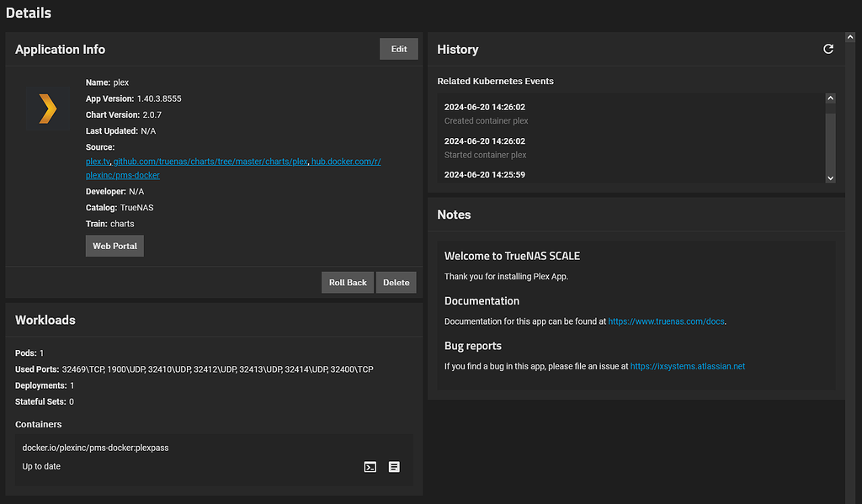Click the Plex application logo
Viewport: 862px width, 504px height.
(x=47, y=109)
